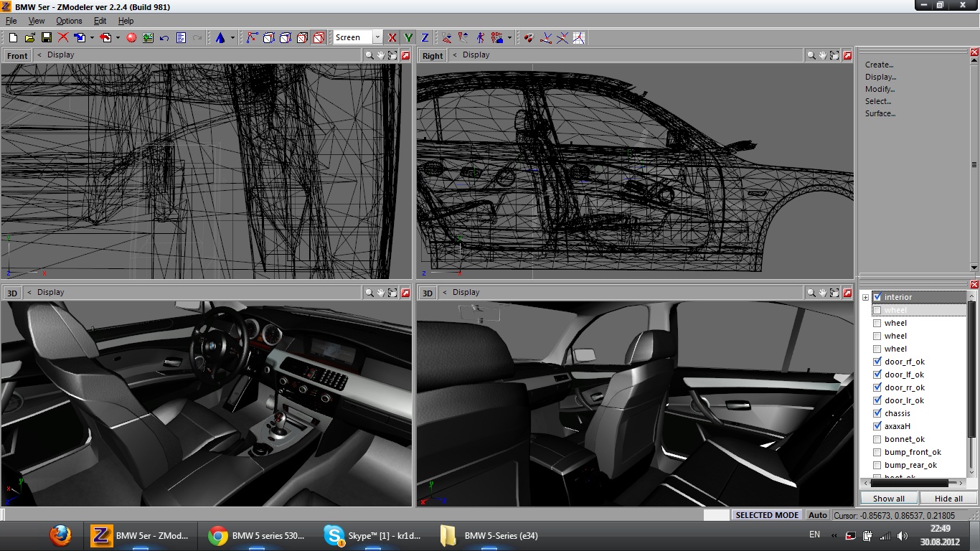
Task: Open the Export icon dropdown arrow
Action: pyautogui.click(x=118, y=37)
